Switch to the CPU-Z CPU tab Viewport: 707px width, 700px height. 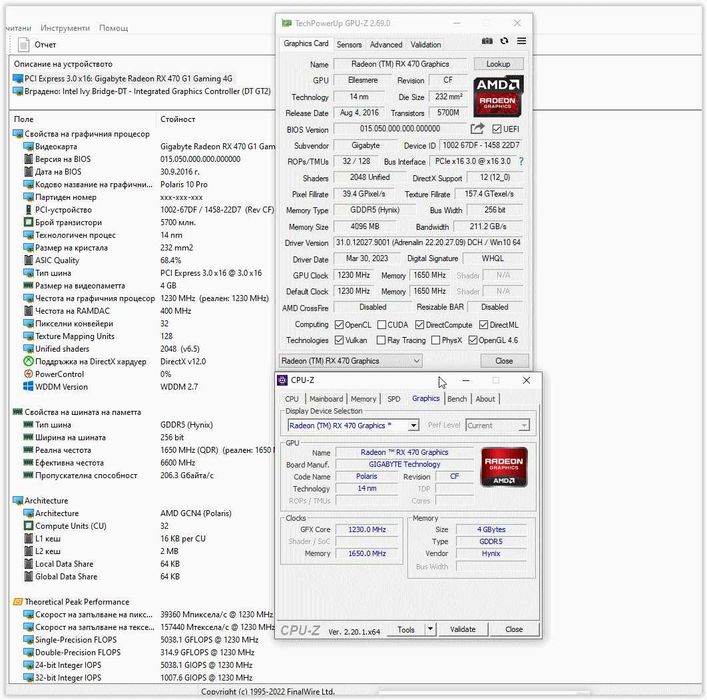(292, 399)
